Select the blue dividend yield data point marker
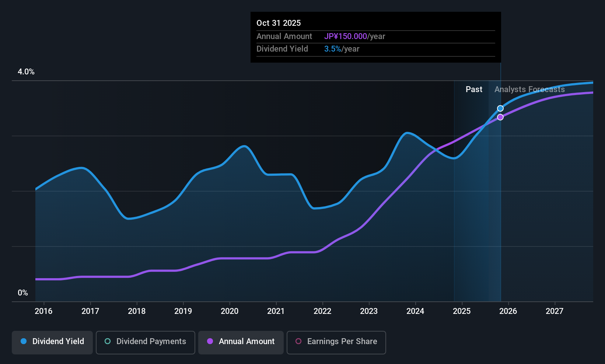This screenshot has width=605, height=364. click(x=500, y=108)
